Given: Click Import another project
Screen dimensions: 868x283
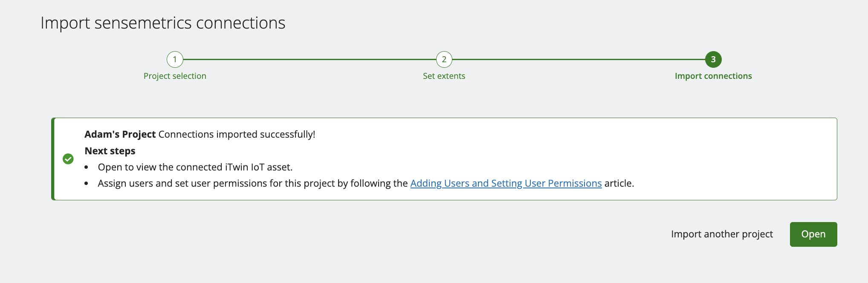Looking at the screenshot, I should [x=722, y=234].
